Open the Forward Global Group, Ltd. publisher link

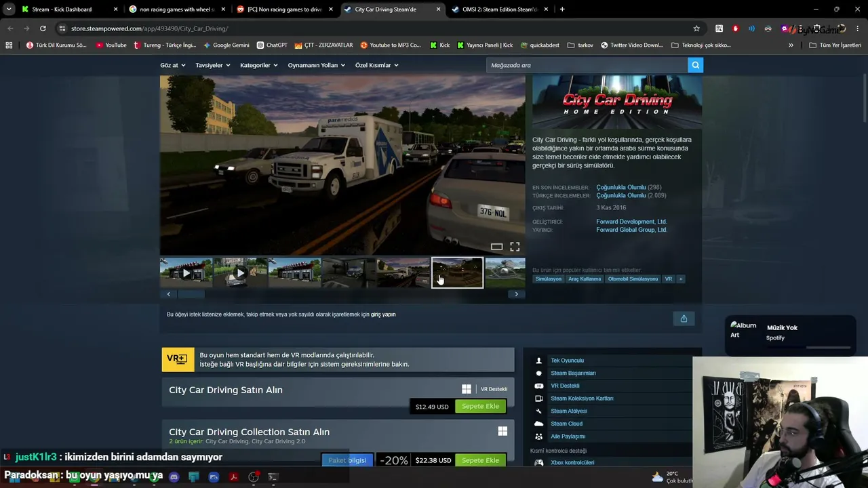point(631,230)
